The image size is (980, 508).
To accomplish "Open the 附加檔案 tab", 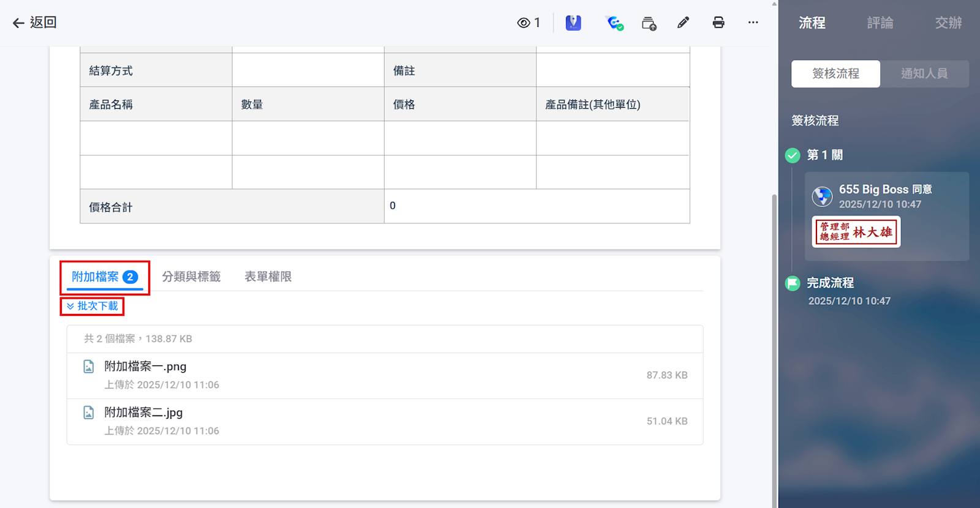I will coord(104,277).
